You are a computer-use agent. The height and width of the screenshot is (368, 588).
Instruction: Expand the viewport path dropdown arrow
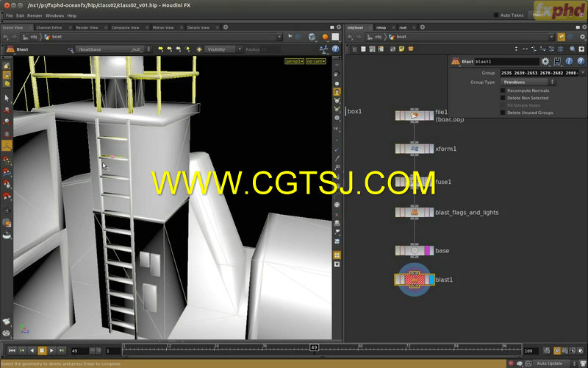tap(279, 37)
